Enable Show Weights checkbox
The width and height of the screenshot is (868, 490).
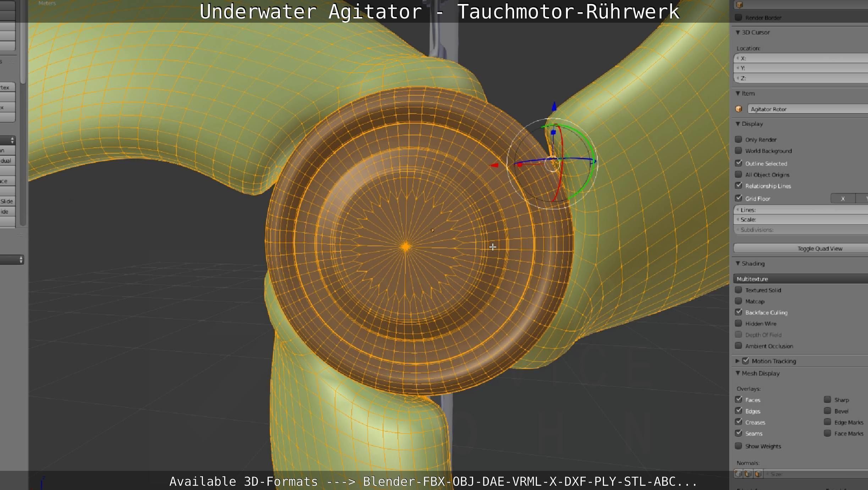click(738, 446)
